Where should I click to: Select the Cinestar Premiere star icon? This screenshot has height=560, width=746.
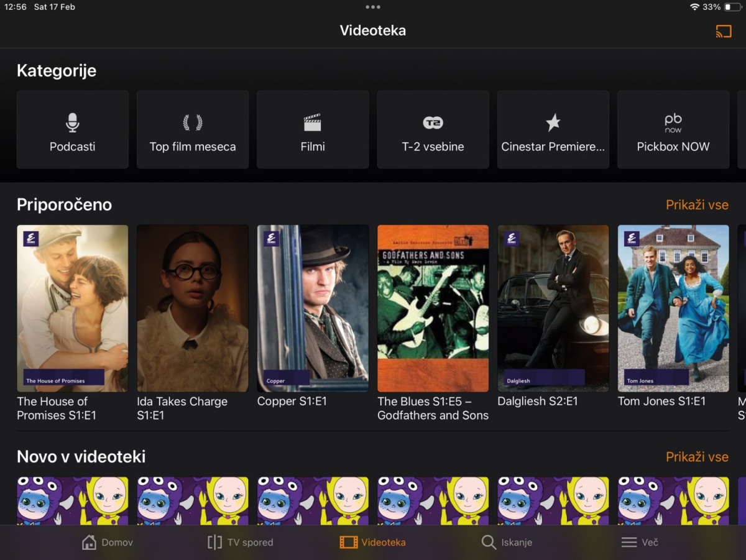(553, 122)
